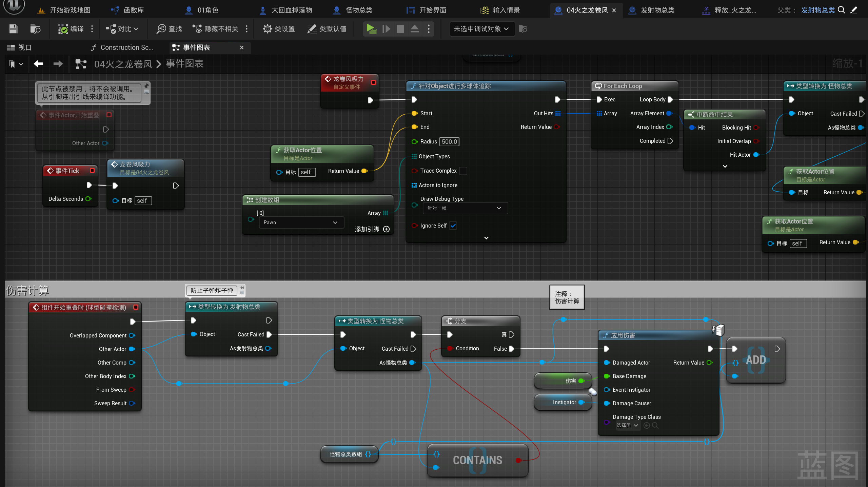868x487 pixels.
Task: Click the browse to asset icon
Action: [x=35, y=29]
